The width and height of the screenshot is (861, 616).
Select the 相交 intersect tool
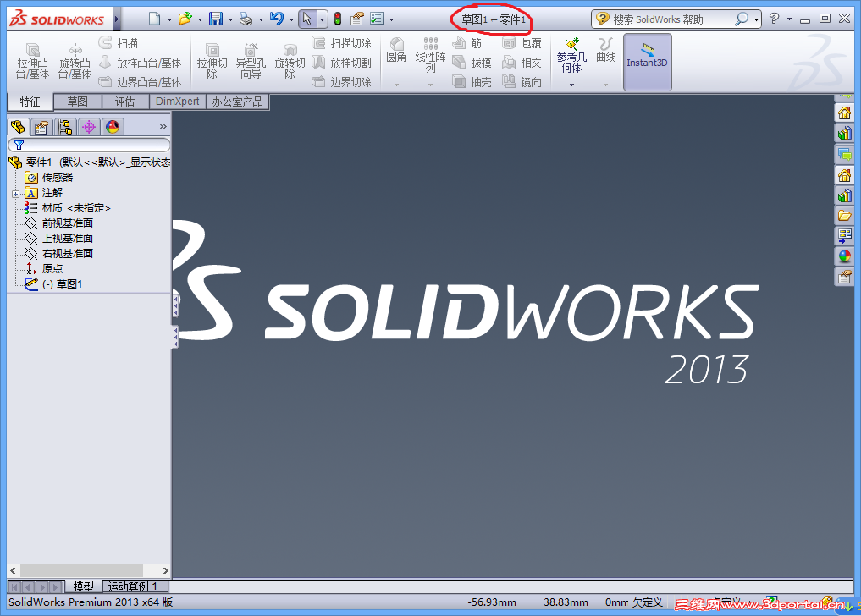click(522, 63)
